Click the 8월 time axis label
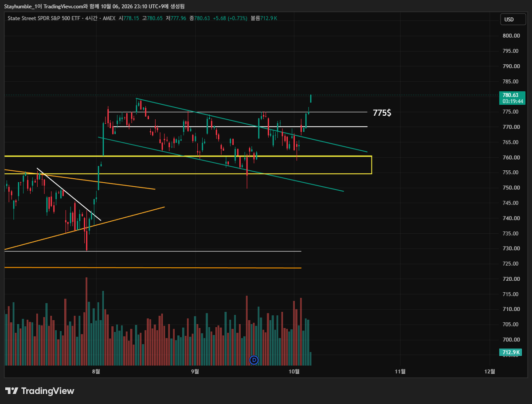The width and height of the screenshot is (532, 404). click(96, 372)
